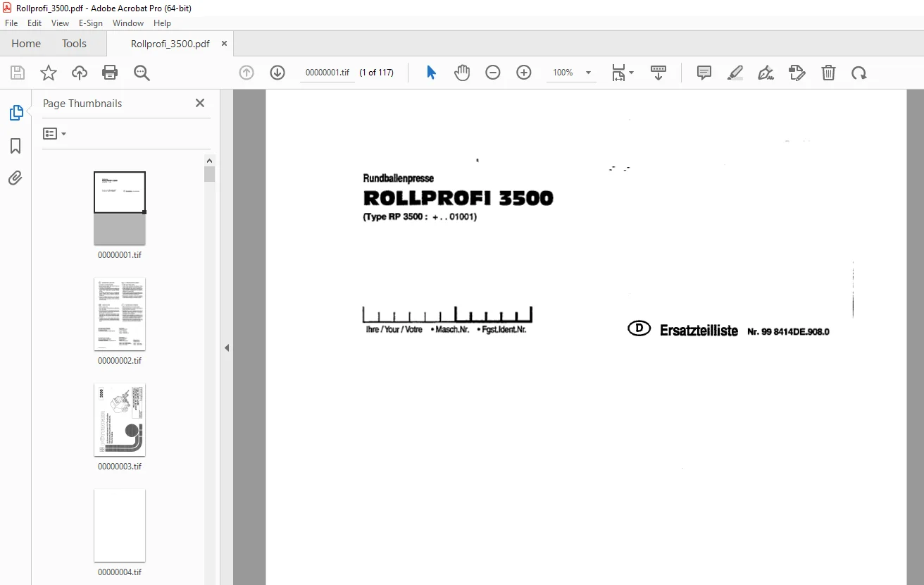Select thumbnail of page 00000003.tif
Screen dimensions: 924x585
pos(120,419)
